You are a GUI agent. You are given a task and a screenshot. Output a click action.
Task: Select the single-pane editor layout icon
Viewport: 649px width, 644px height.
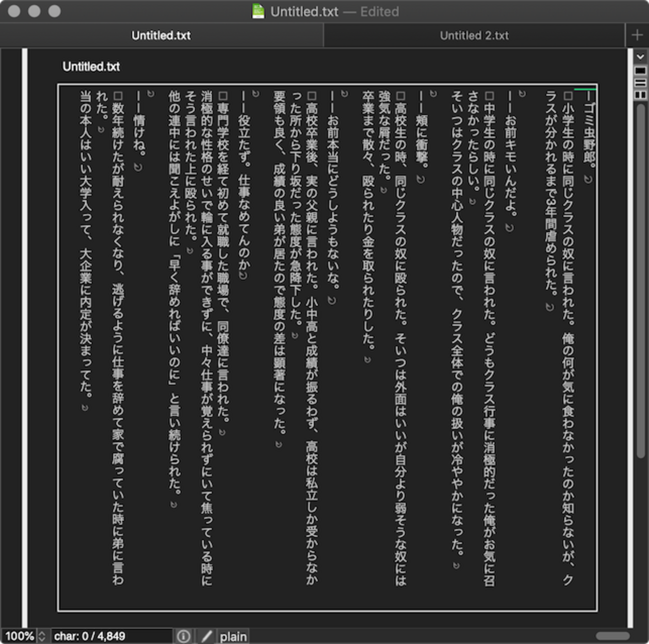pos(640,70)
